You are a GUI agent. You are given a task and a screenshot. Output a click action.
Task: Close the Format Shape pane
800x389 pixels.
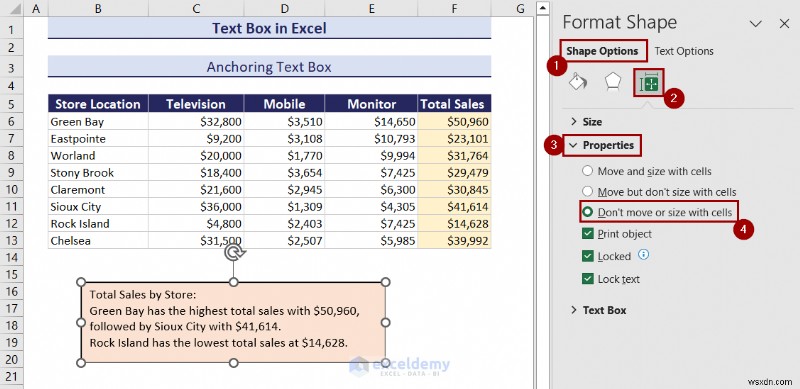tap(784, 23)
